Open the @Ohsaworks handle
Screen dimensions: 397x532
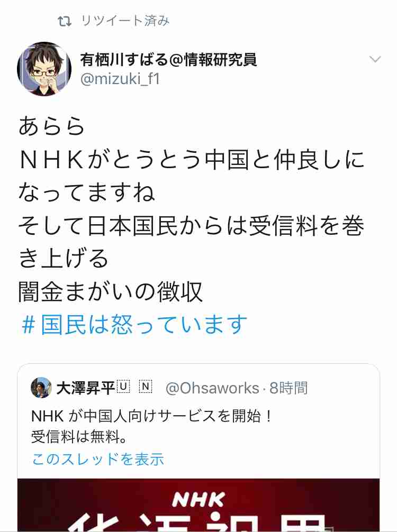[212, 388]
